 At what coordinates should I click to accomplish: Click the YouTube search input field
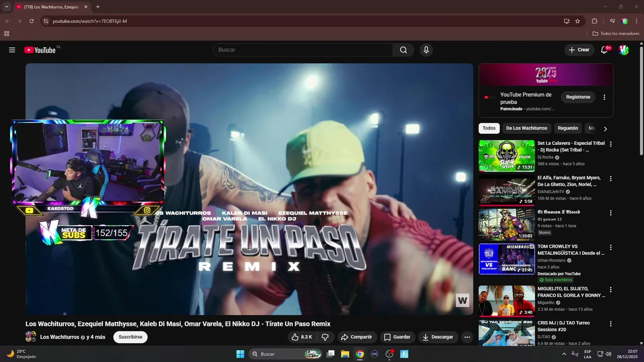point(304,50)
